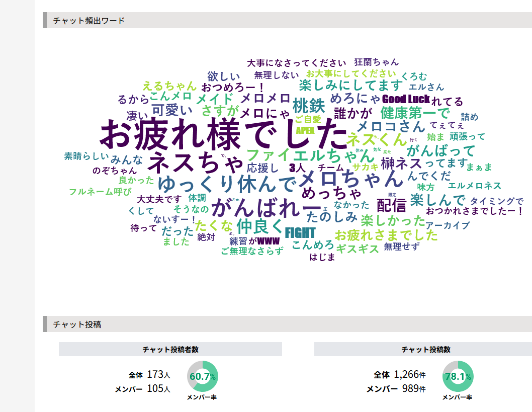Click the 105人 member posters value

coord(158,388)
